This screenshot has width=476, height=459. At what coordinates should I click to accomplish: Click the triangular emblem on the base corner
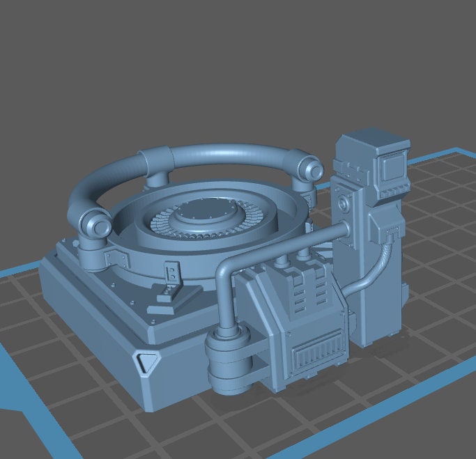click(x=147, y=361)
